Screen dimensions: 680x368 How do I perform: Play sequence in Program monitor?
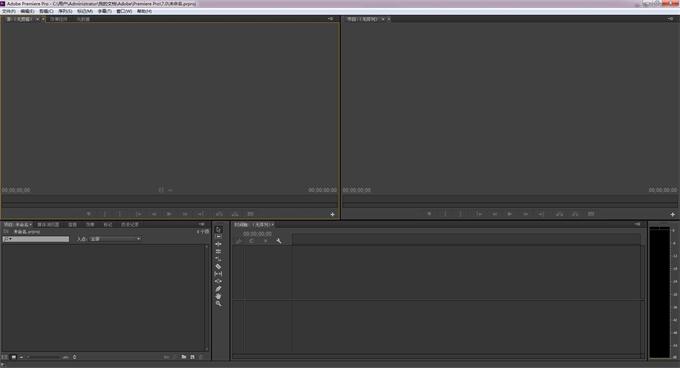click(x=510, y=214)
